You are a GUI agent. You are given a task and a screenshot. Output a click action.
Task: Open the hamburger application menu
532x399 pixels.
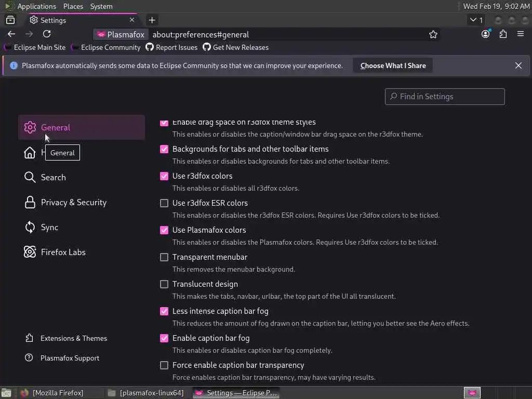521,34
